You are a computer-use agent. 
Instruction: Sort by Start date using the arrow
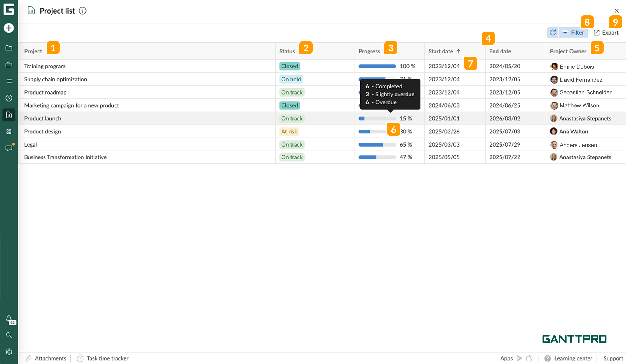point(458,51)
